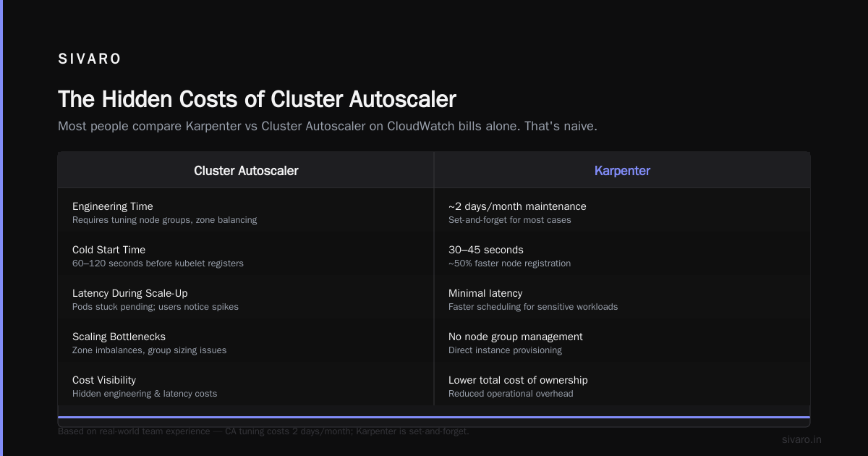Click '60–120 seconds before kubelet registers'
The image size is (868, 456).
coord(158,263)
